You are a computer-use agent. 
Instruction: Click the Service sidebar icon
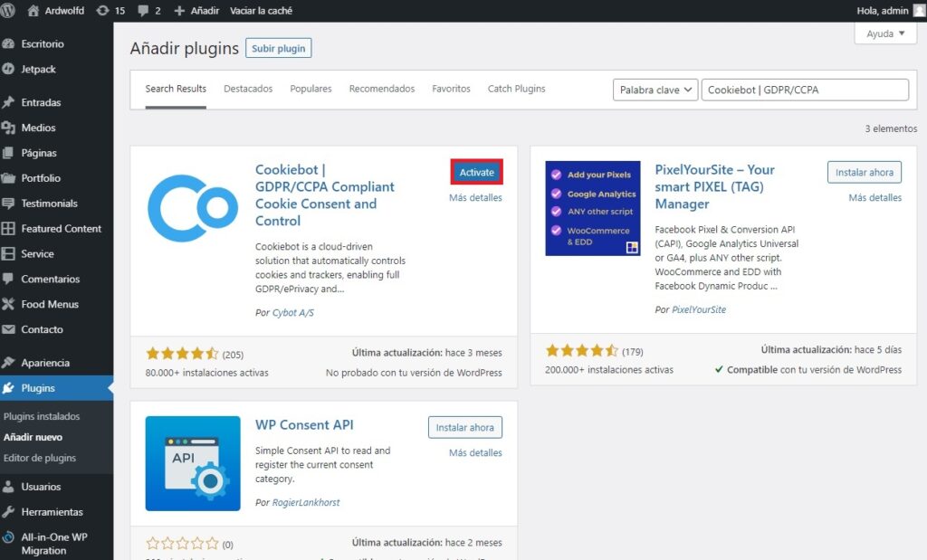tap(8, 254)
